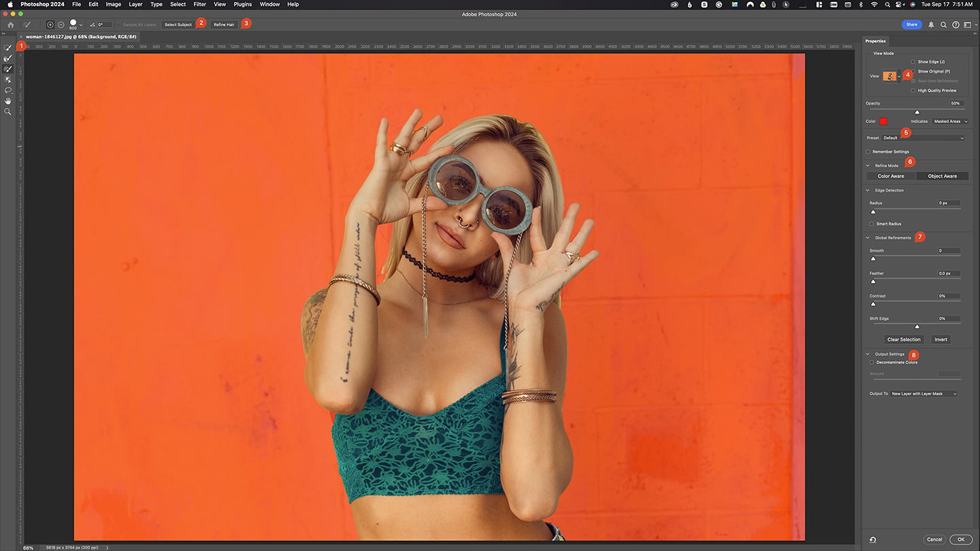
Task: Open the Help question mark icon
Action: [955, 24]
